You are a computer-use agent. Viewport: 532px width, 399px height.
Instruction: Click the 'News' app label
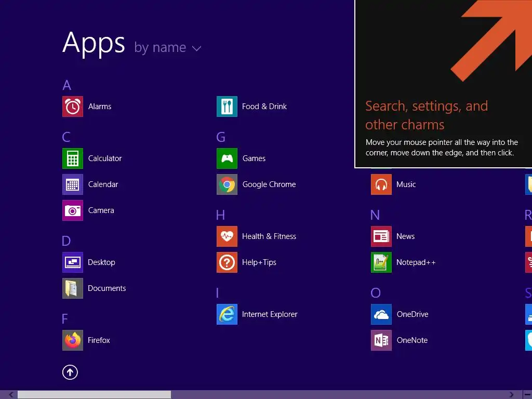coord(405,236)
